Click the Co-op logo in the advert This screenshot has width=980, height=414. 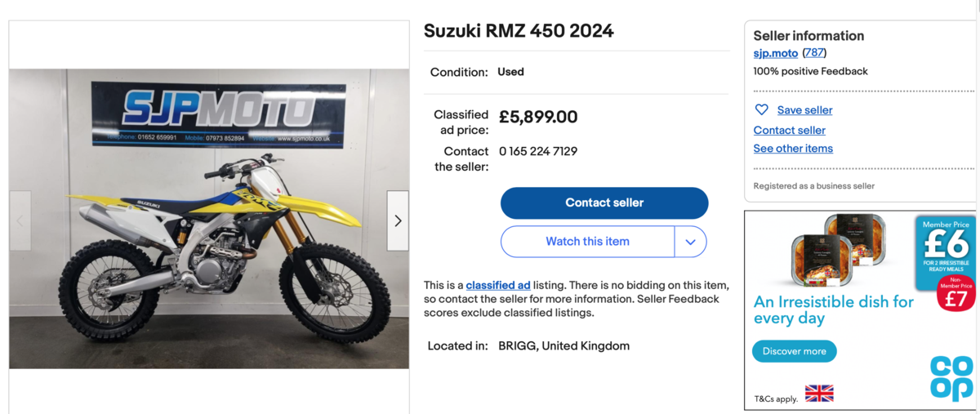point(951,378)
